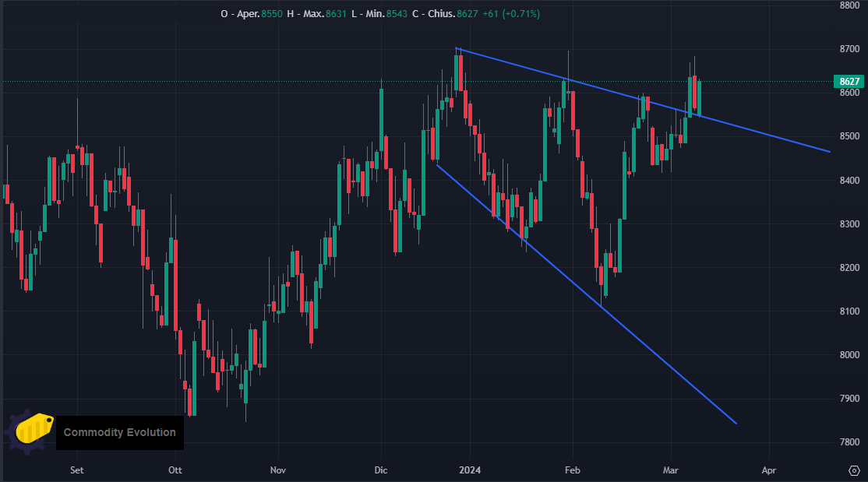Click the 7800 price axis label

coord(850,442)
